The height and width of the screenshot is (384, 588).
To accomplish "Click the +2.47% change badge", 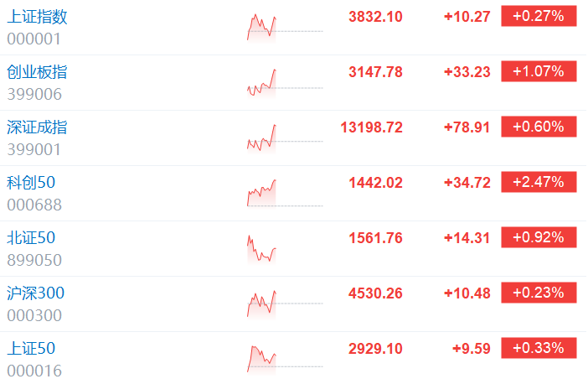I will [x=539, y=182].
